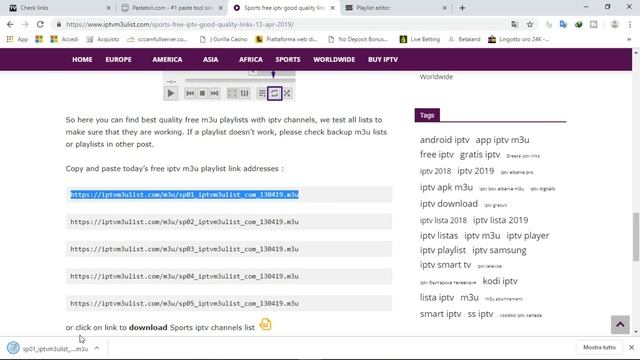Click the media player seek bar
The image size is (640, 360).
coord(240,81)
